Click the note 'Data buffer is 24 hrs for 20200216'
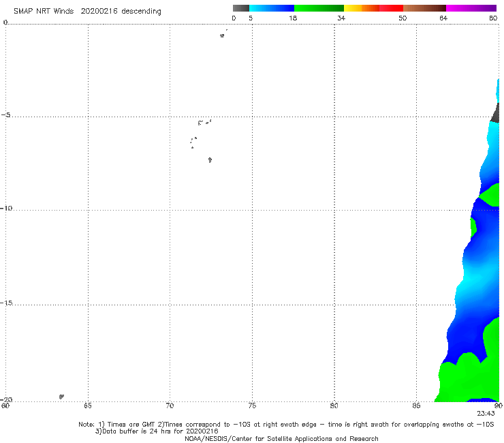The height and width of the screenshot is (443, 504). 157,431
